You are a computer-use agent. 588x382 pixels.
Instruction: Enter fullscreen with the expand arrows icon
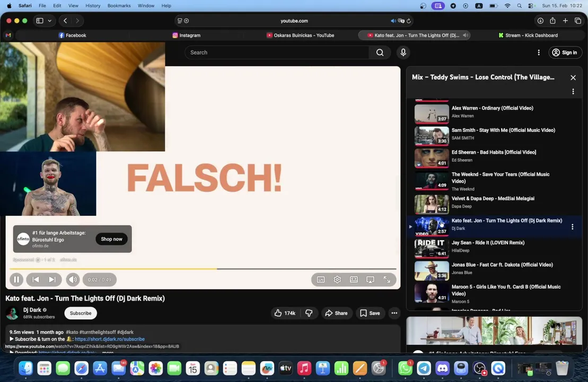387,280
